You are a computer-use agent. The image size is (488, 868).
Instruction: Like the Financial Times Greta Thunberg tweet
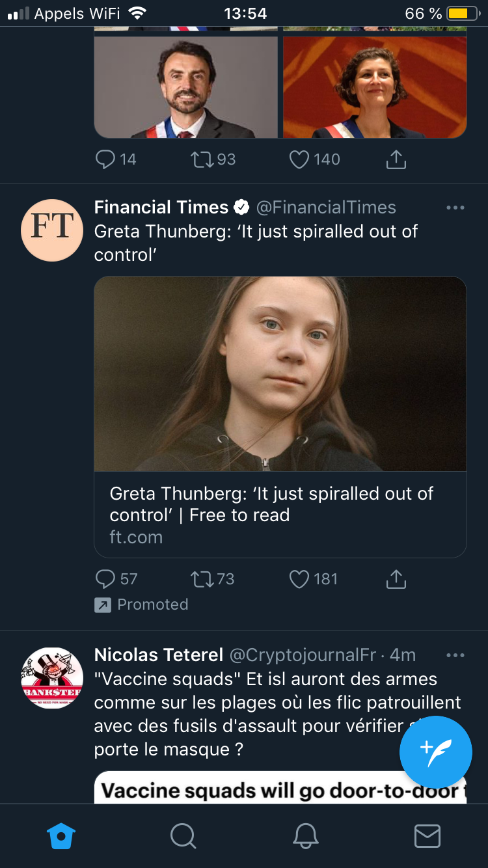pos(299,579)
